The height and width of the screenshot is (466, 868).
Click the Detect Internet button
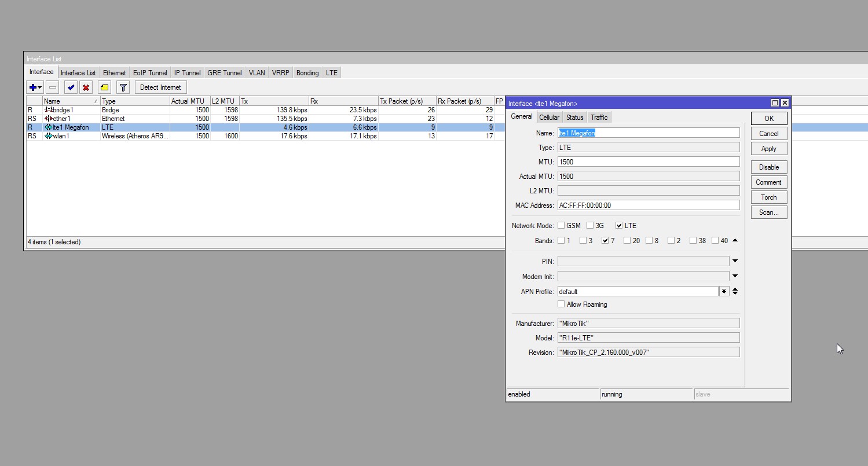tap(160, 87)
